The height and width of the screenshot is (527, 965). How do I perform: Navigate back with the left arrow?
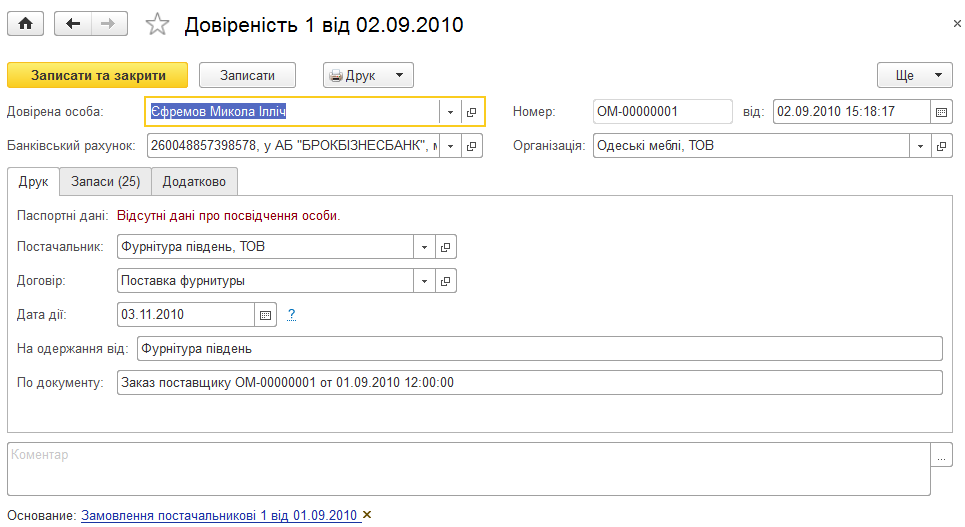point(73,24)
